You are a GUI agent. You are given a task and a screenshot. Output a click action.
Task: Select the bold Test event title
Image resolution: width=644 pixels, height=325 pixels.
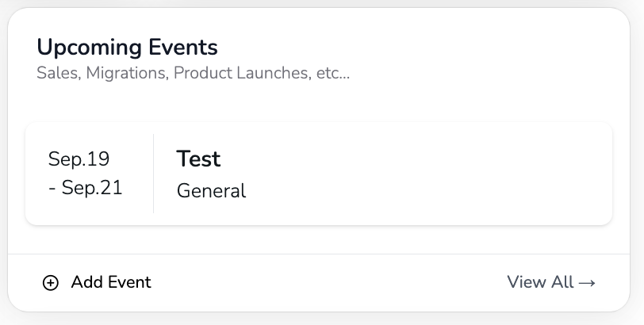pos(198,159)
